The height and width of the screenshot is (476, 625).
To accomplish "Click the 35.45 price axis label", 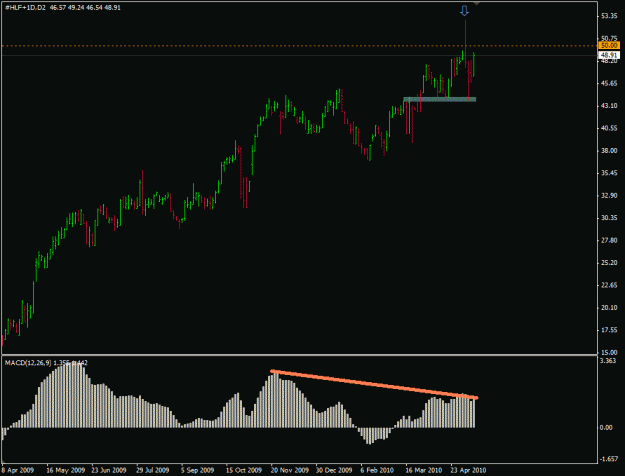I will [609, 173].
